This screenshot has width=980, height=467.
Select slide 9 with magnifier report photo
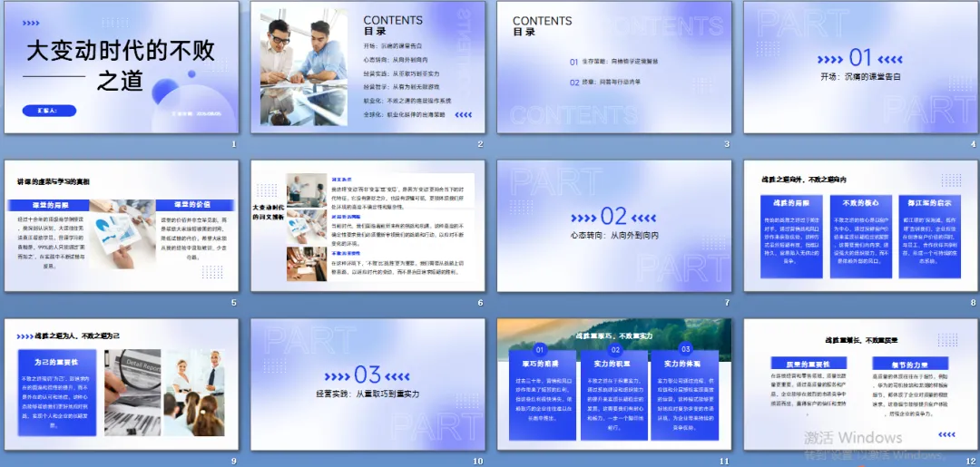click(122, 384)
